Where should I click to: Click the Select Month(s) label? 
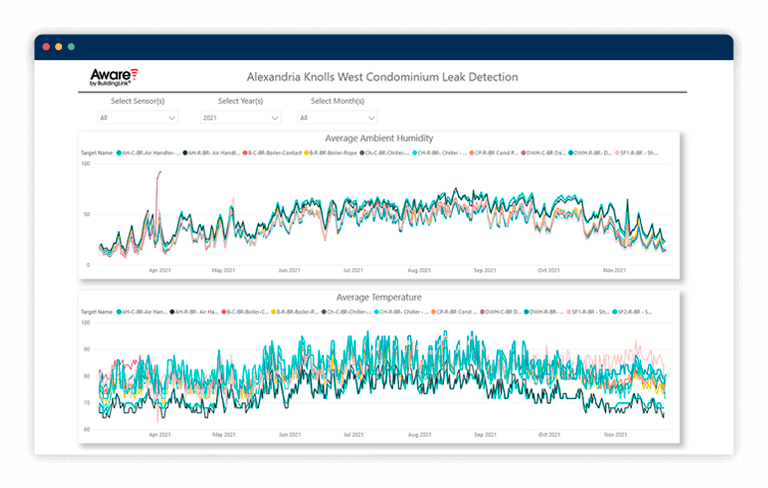click(x=337, y=101)
